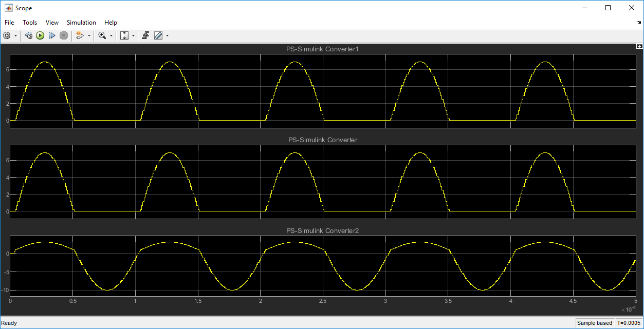Click the PS-Simulink Converter plot title
644x329 pixels.
click(322, 140)
